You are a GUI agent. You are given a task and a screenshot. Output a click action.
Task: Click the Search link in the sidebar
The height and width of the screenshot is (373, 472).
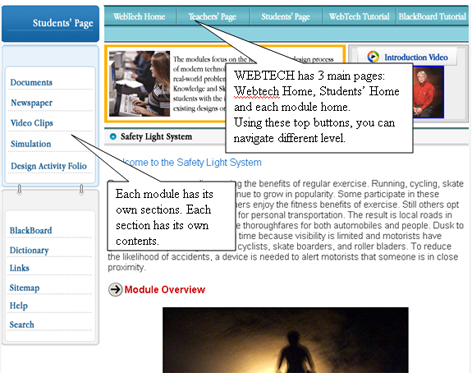22,324
